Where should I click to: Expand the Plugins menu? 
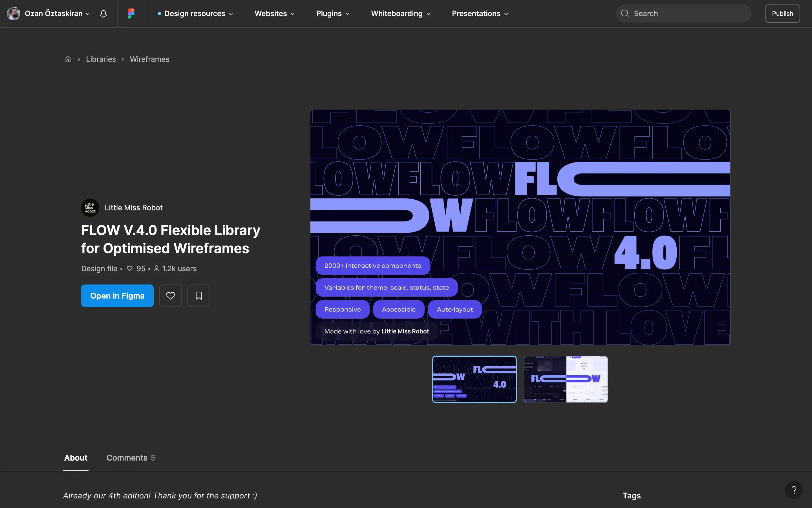tap(333, 14)
